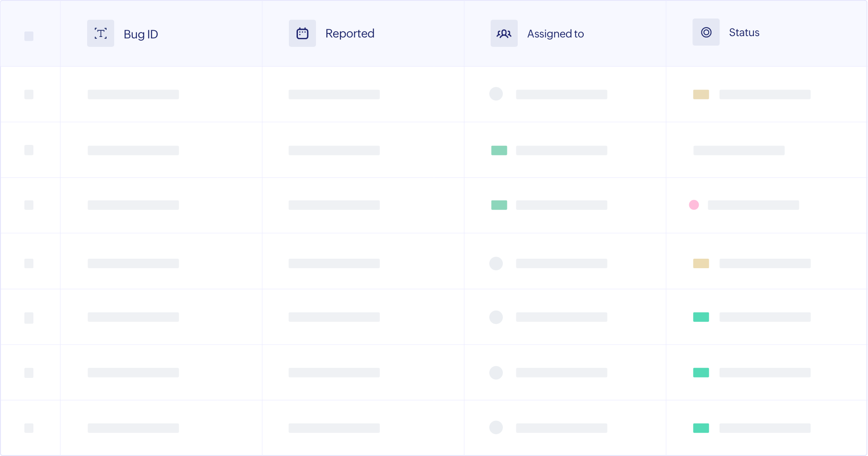The image size is (868, 456).
Task: Click the Status target icon
Action: (706, 32)
